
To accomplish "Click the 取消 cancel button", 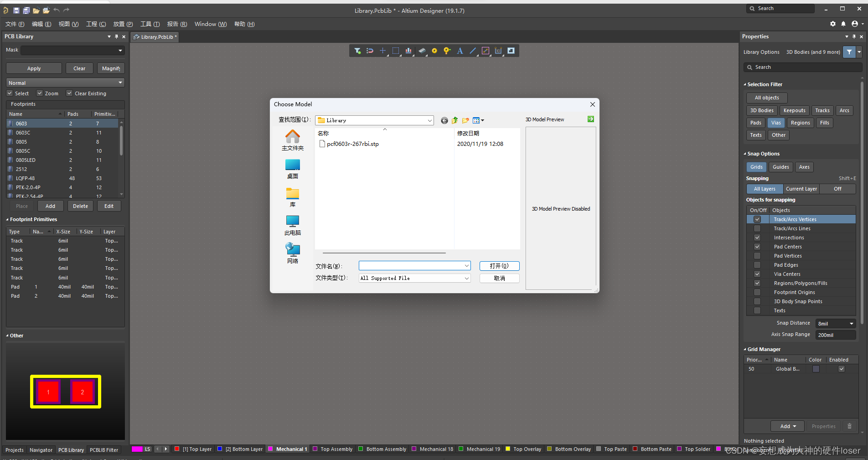I will [x=499, y=278].
